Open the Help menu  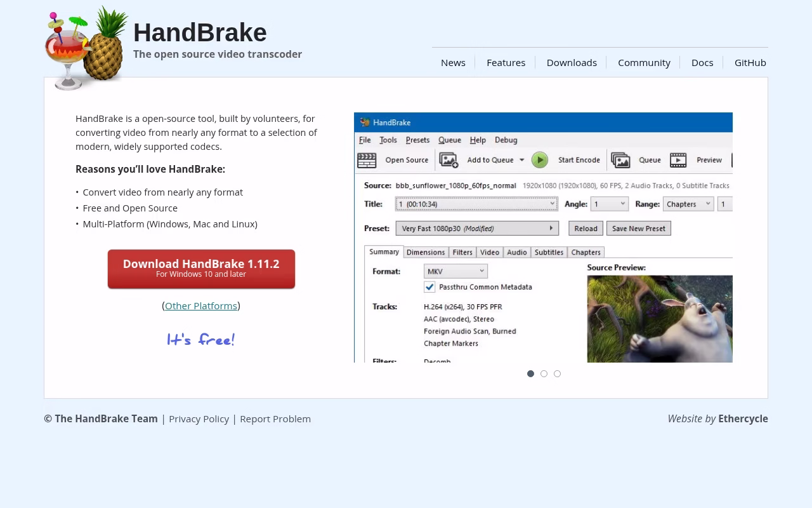[x=478, y=140]
